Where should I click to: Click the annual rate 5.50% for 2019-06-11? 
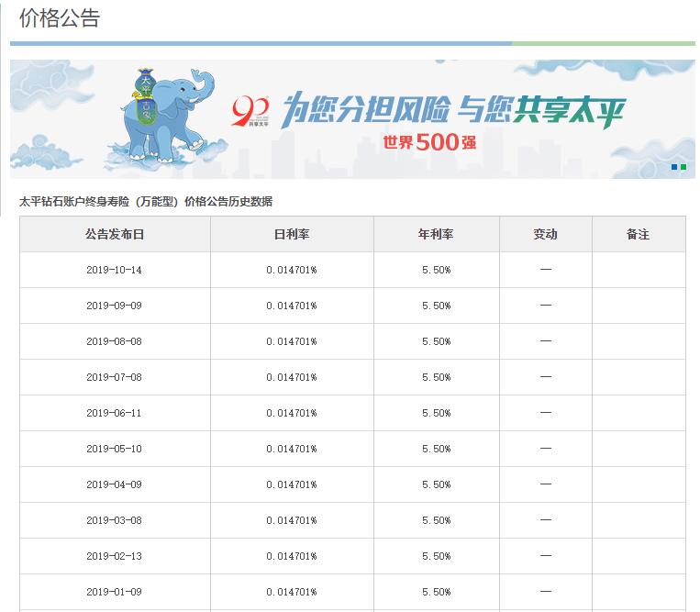[x=436, y=413]
